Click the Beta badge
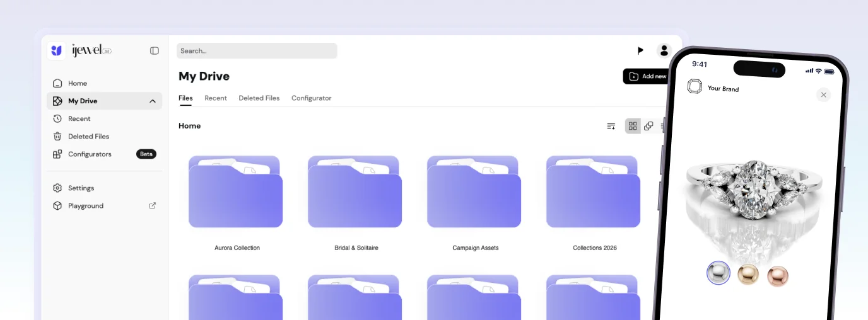Viewport: 868px width, 320px height. coord(146,154)
